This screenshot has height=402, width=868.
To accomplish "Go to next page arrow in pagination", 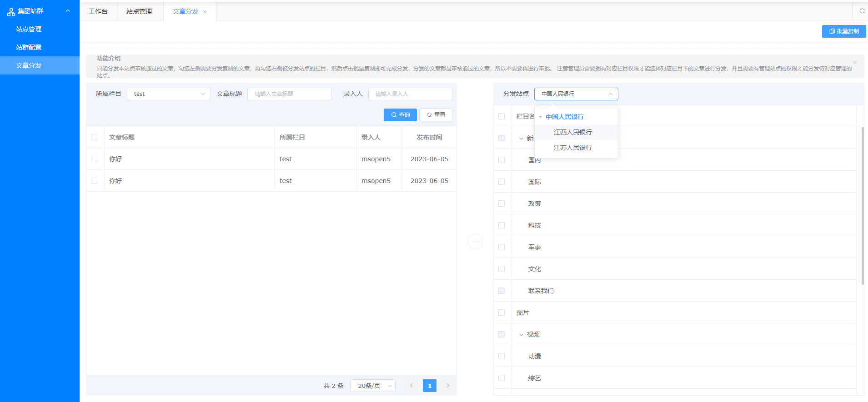I will click(448, 386).
